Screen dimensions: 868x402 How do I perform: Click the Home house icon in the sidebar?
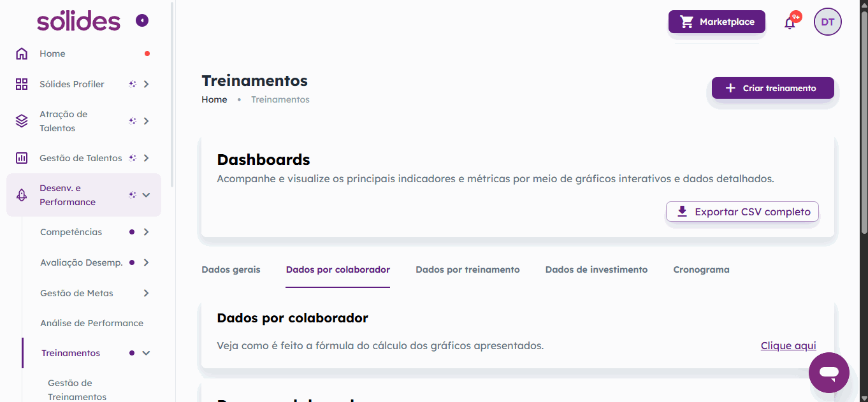22,54
